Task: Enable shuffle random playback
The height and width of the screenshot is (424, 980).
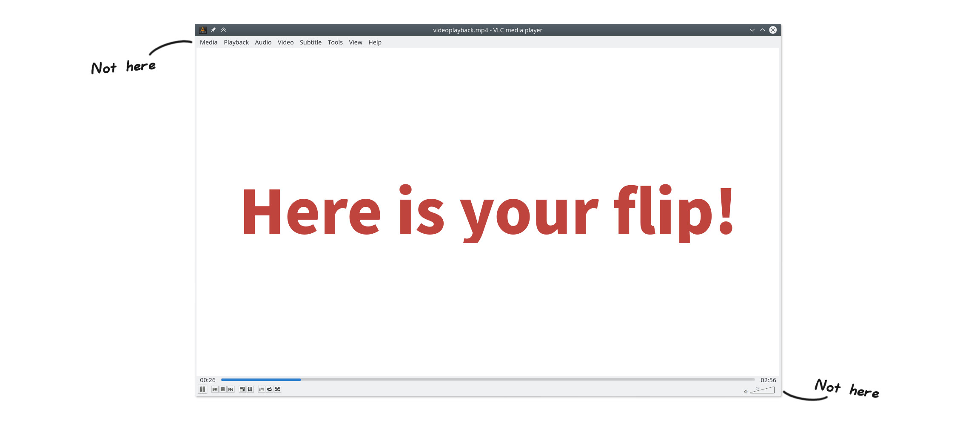Action: 278,390
